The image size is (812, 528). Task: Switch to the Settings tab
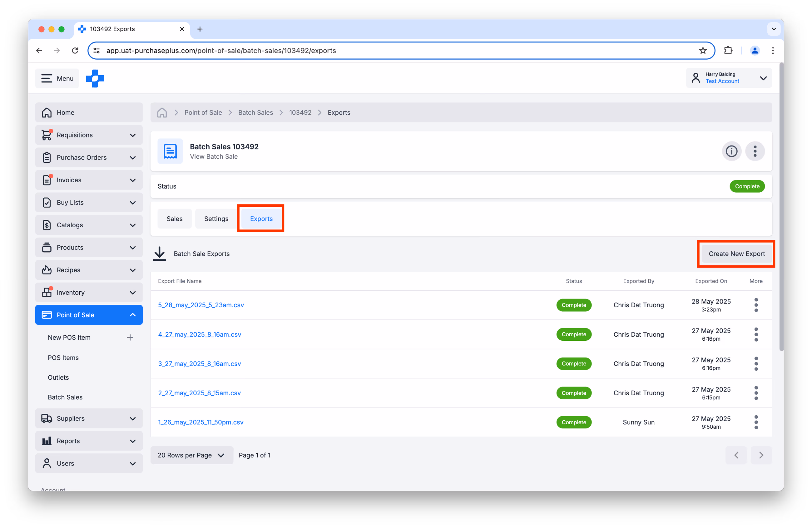[216, 219]
